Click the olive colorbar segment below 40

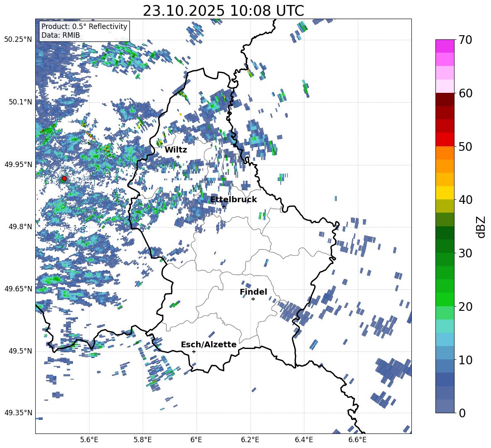point(445,206)
